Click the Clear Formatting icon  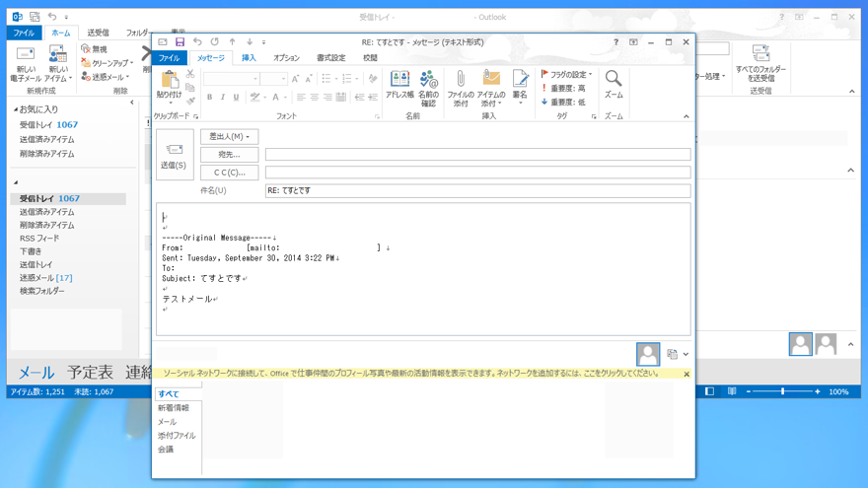[x=373, y=79]
